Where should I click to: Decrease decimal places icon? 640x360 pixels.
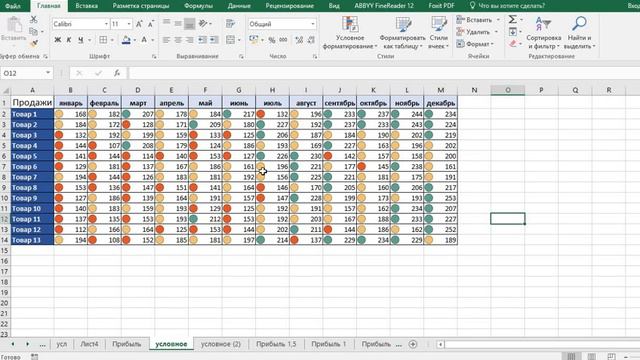[311, 40]
